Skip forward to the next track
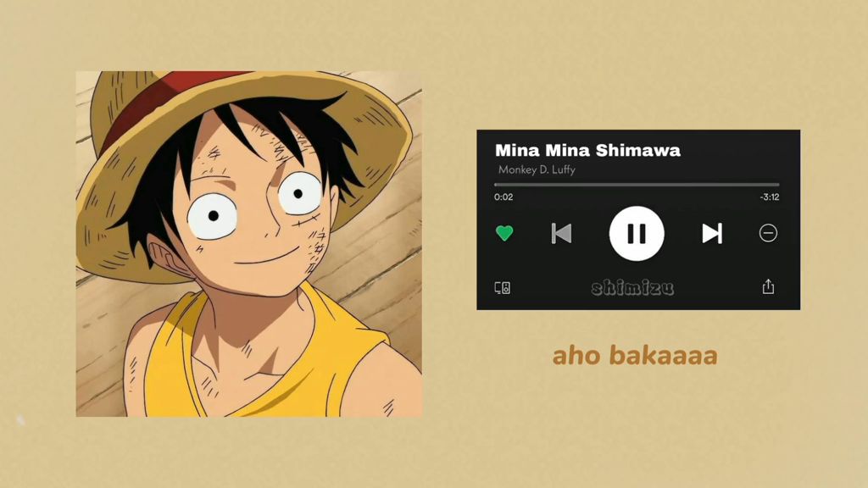The width and height of the screenshot is (868, 488). point(712,234)
